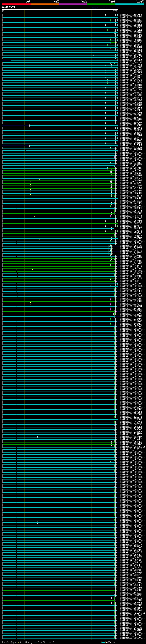
Task: Click the purple ~60% identity legend segment
Action: coord(73,4)
